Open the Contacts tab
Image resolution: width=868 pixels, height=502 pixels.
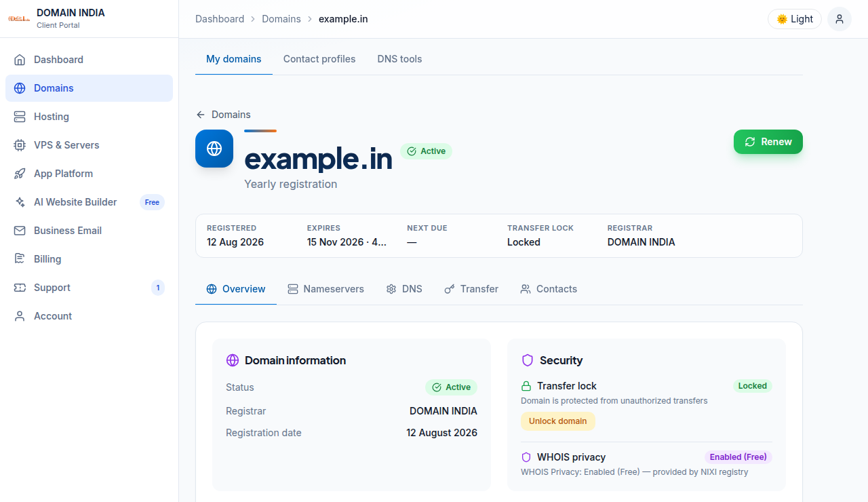pos(549,289)
